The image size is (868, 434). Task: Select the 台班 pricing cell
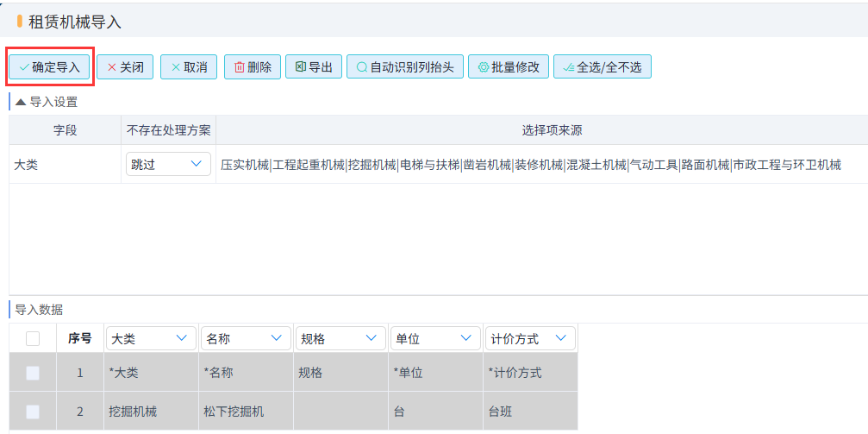(x=530, y=412)
